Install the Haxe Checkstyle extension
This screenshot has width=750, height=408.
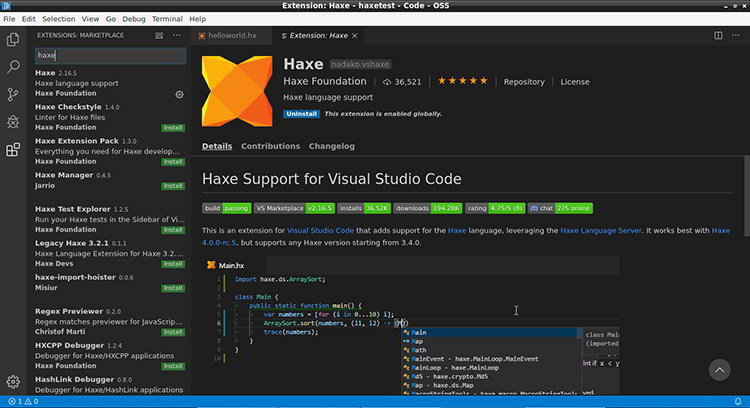[173, 128]
